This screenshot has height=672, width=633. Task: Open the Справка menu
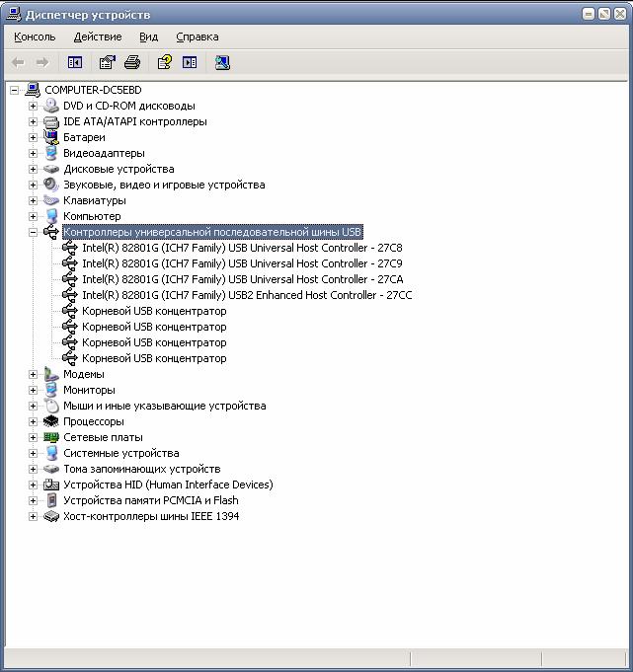click(x=198, y=37)
